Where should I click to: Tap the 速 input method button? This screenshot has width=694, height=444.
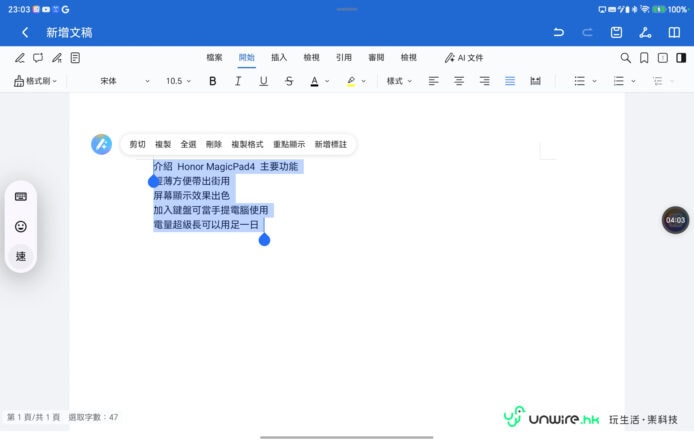21,256
